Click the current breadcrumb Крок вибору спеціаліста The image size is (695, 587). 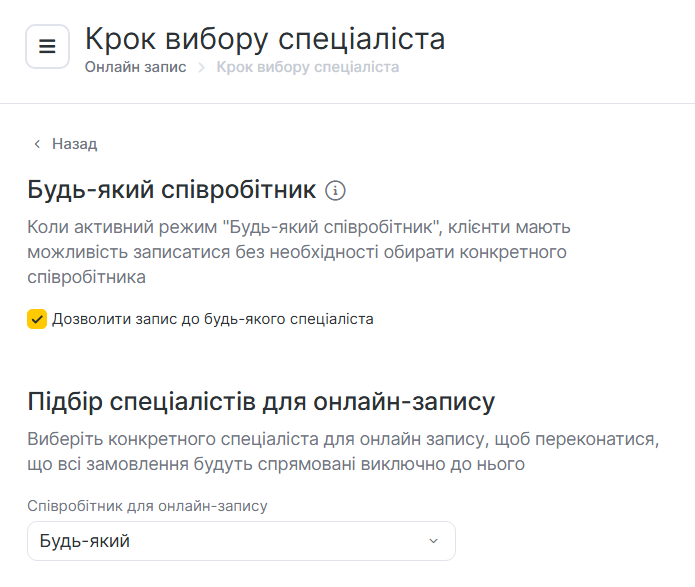click(307, 67)
